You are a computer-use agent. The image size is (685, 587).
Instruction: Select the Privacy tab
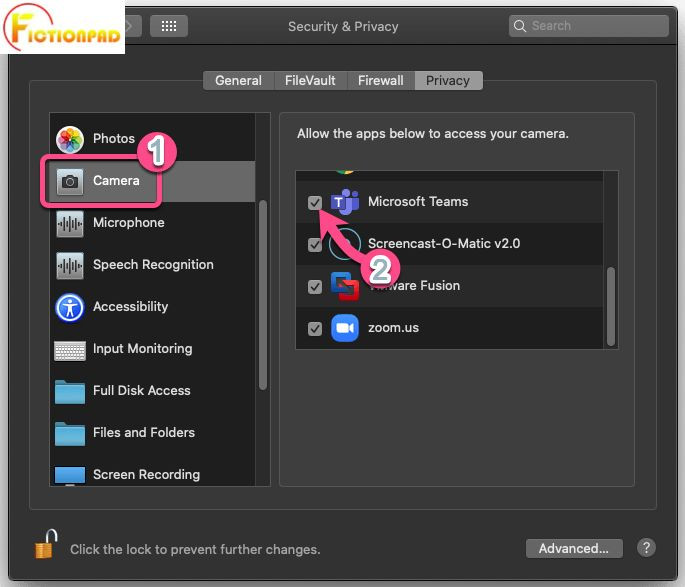pos(448,81)
